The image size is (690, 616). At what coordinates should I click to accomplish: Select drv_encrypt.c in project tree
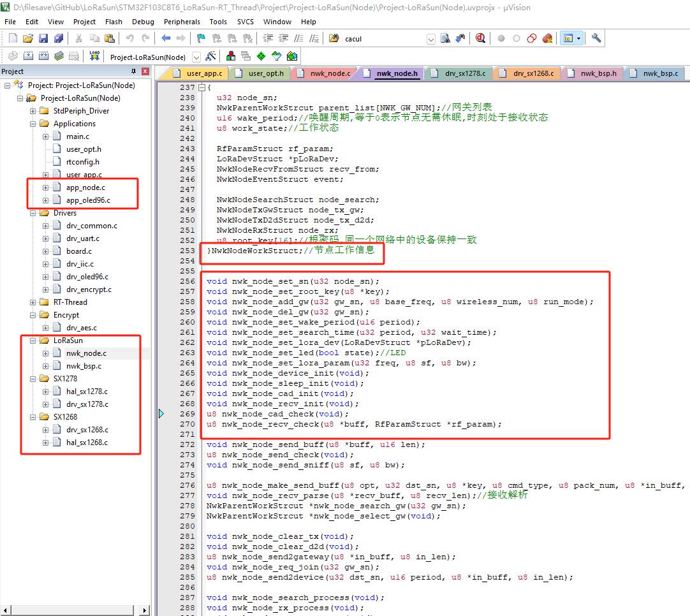tap(89, 290)
